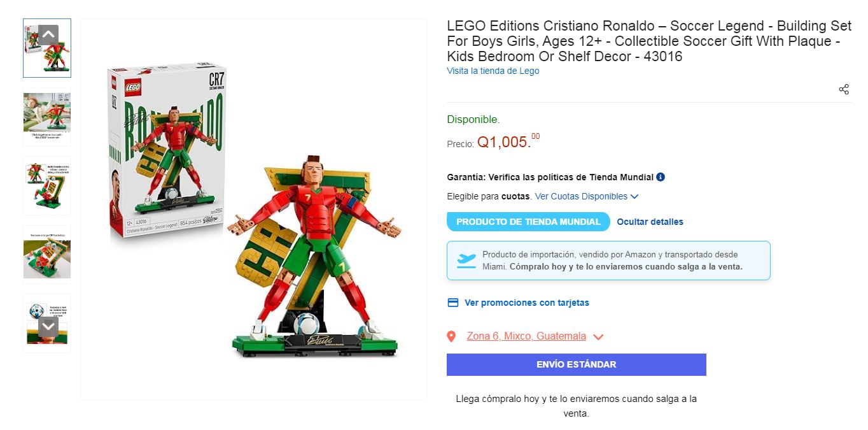Screen dimensions: 868x430
Task: Click the warranty info icon
Action: tap(661, 177)
